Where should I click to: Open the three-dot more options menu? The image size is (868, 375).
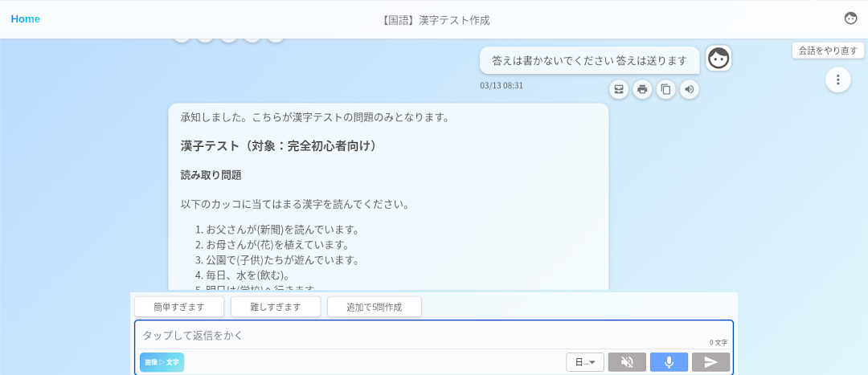click(x=837, y=79)
